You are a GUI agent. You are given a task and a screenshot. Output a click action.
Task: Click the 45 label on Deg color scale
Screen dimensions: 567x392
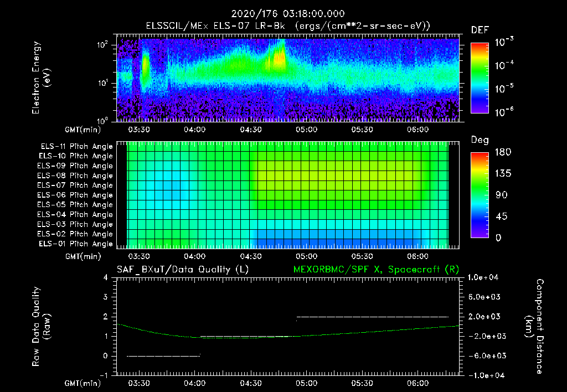[501, 216]
